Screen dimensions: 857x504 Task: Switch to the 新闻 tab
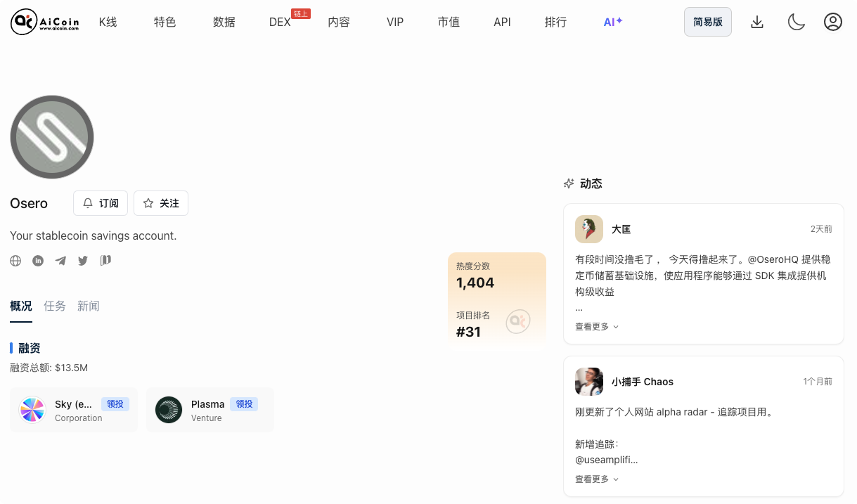click(89, 306)
